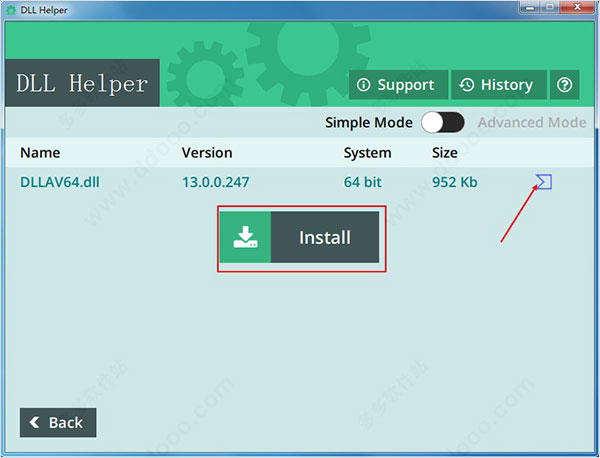Click the Simple Mode label

369,122
